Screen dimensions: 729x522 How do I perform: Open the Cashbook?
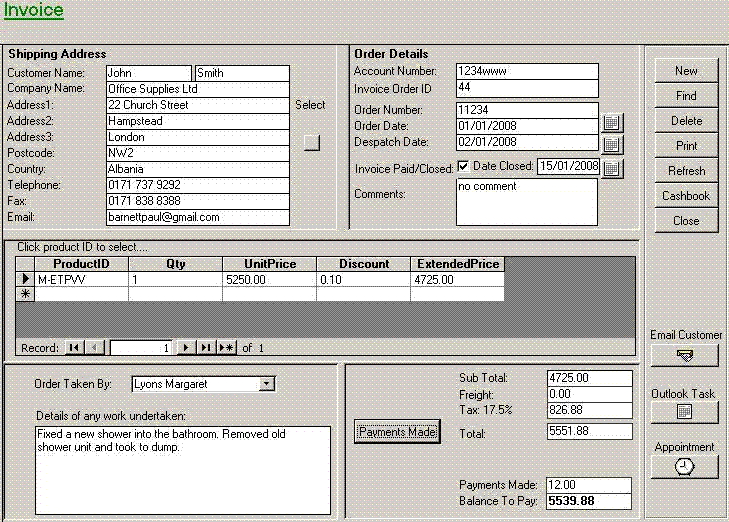tap(686, 196)
